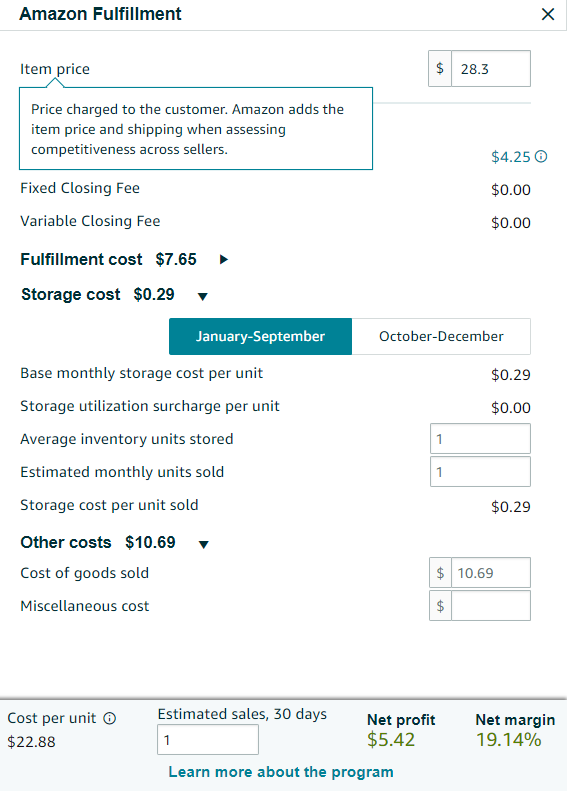
Task: Click the Item price label
Action: pos(55,69)
